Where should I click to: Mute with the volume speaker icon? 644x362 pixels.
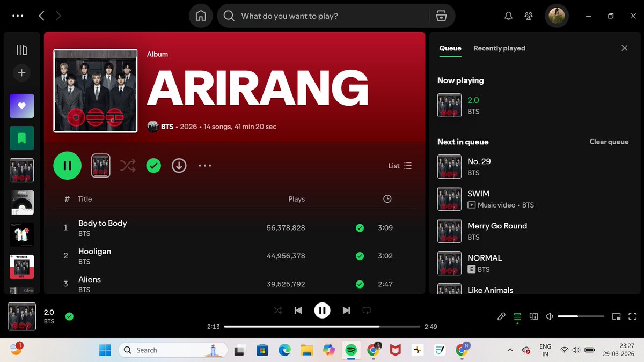click(550, 316)
